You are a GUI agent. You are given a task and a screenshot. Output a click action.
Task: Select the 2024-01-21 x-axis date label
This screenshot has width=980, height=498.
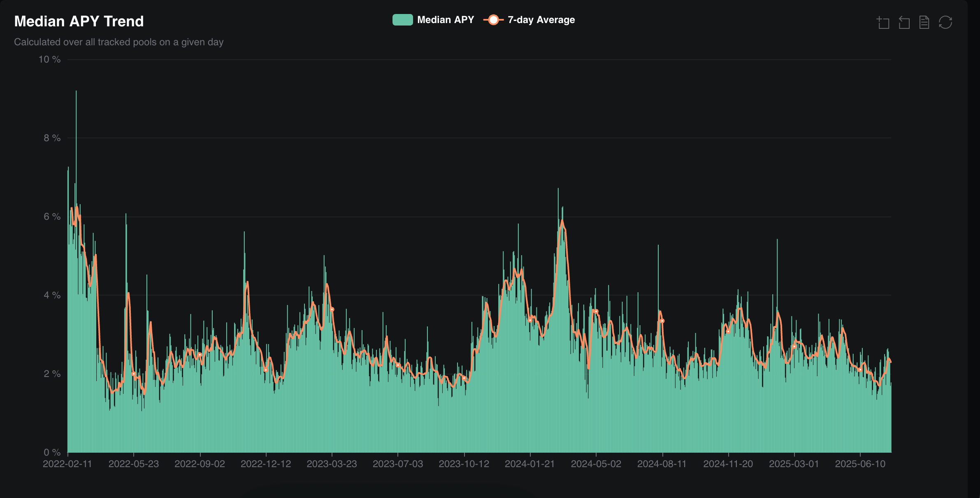(529, 464)
